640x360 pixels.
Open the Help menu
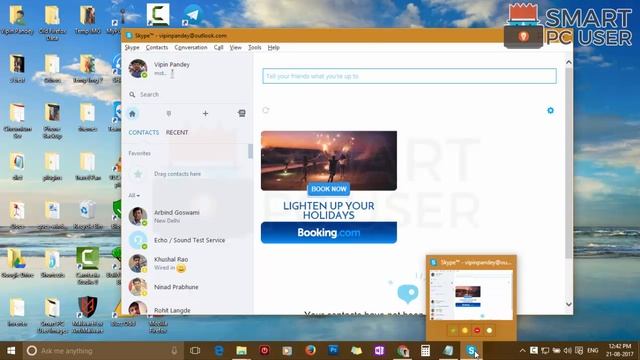[x=273, y=48]
